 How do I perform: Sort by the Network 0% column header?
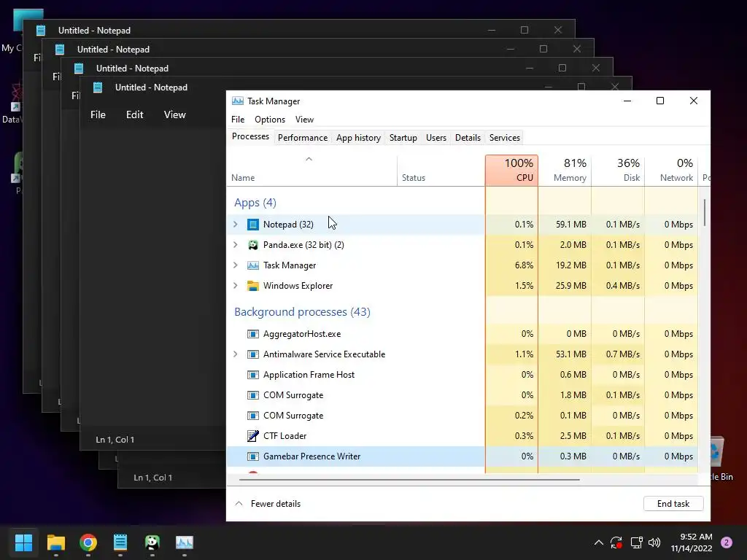tap(671, 170)
